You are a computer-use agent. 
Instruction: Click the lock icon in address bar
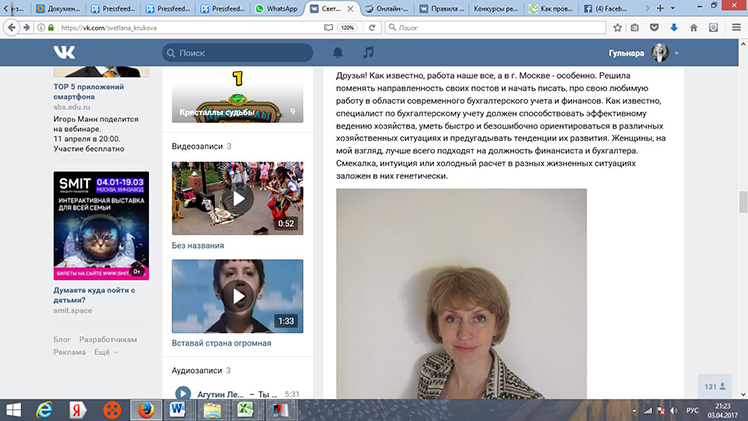click(x=51, y=28)
